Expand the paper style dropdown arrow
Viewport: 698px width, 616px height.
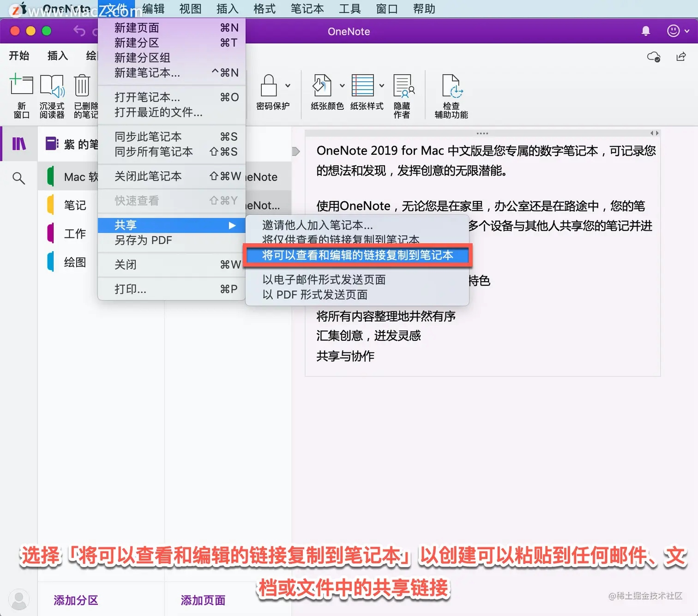382,85
